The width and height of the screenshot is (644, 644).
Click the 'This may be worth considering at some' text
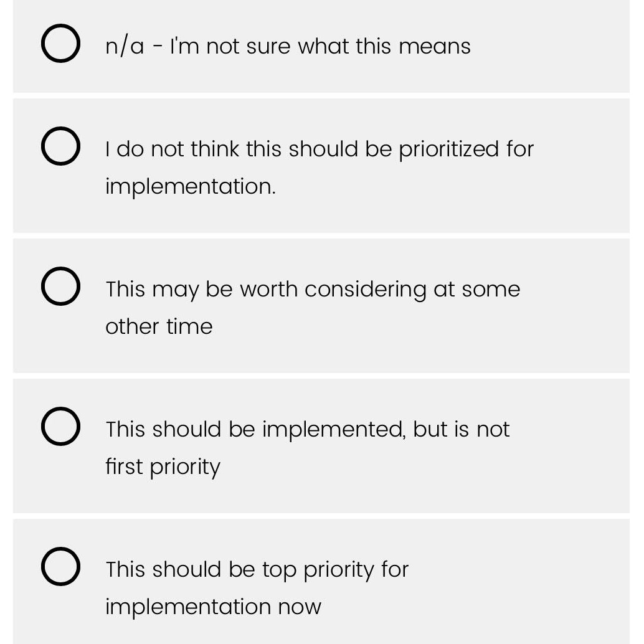pyautogui.click(x=312, y=290)
